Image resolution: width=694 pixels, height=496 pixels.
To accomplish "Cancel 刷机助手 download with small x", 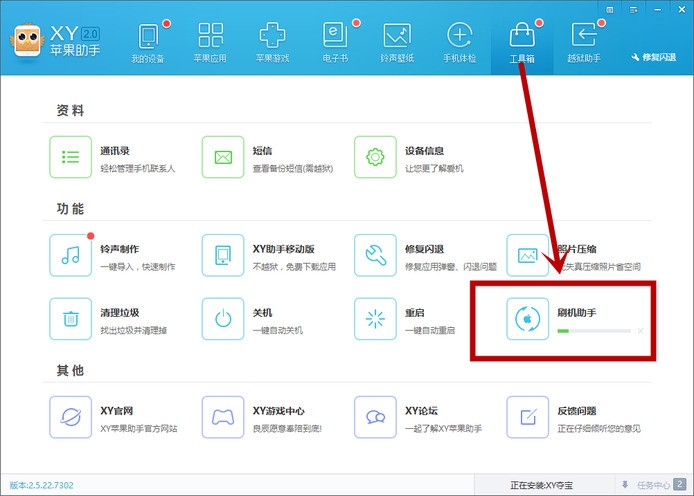I will [640, 331].
